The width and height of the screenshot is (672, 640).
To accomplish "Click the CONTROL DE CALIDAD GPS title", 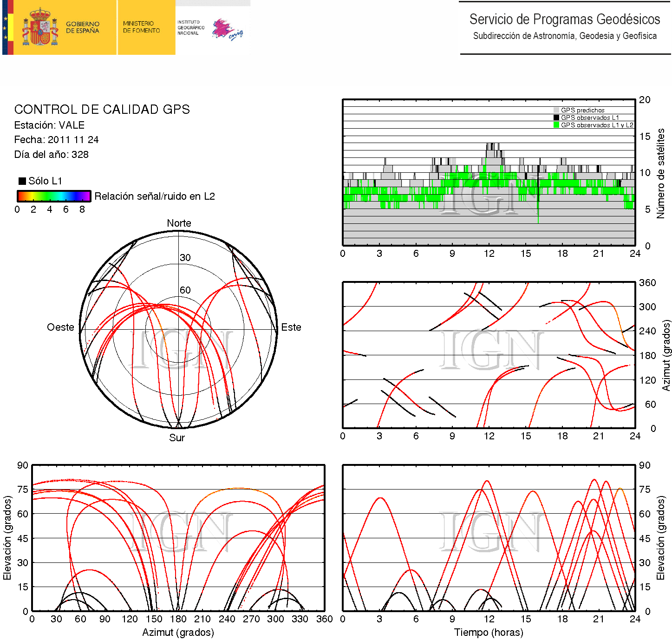I will (102, 110).
